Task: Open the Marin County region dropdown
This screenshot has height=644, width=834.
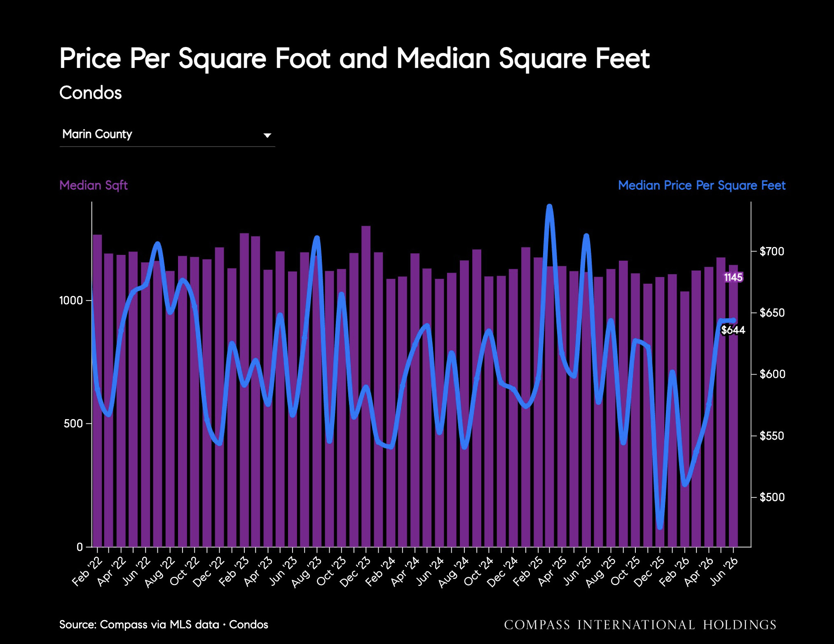Action: 167,135
